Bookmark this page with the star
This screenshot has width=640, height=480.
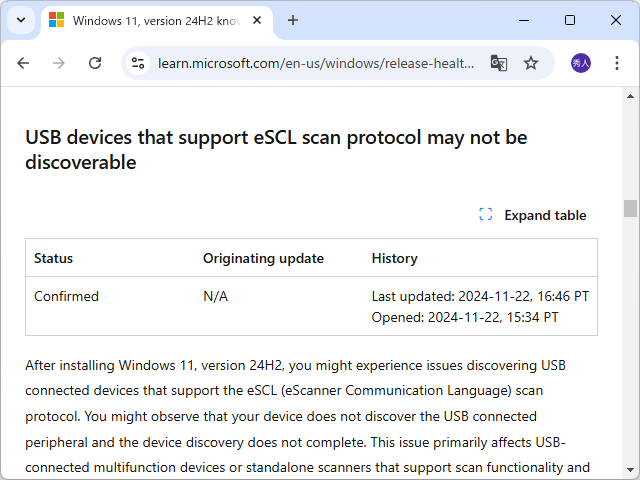tap(531, 63)
